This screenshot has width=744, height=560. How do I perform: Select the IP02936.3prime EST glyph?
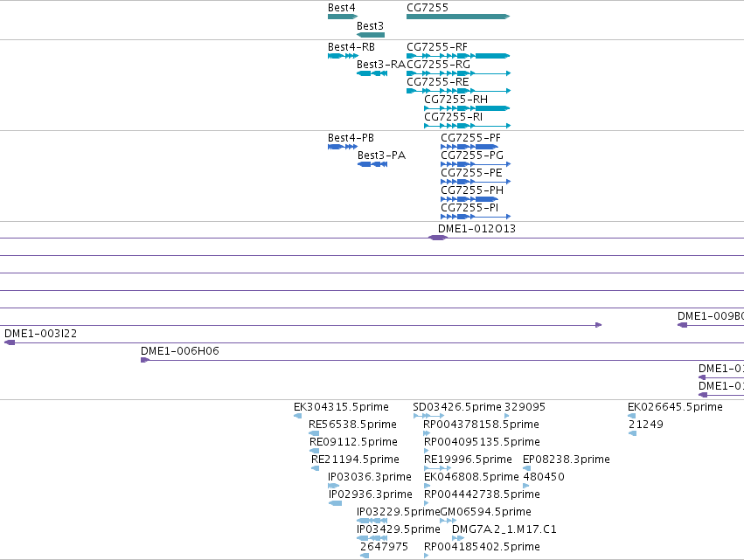coord(335,503)
